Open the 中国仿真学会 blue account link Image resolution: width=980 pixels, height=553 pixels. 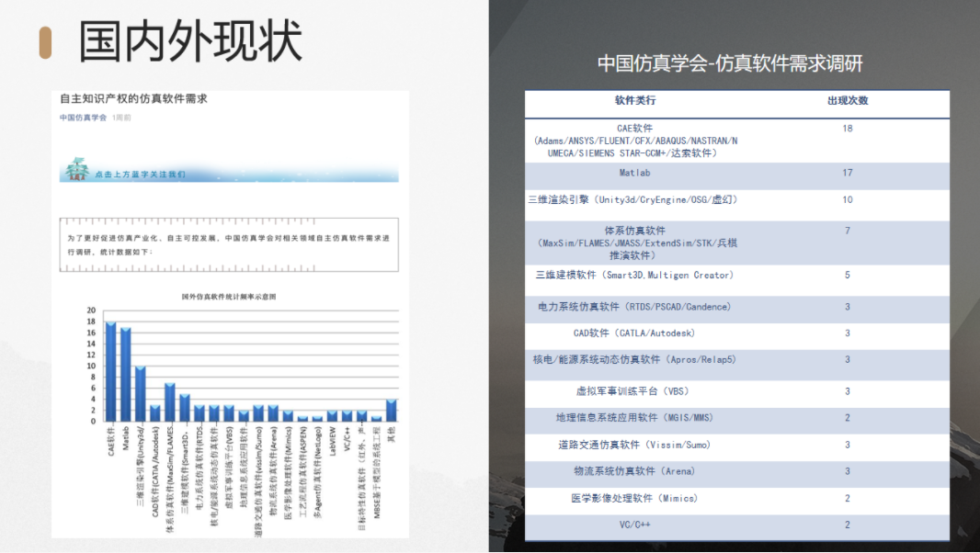pos(83,118)
